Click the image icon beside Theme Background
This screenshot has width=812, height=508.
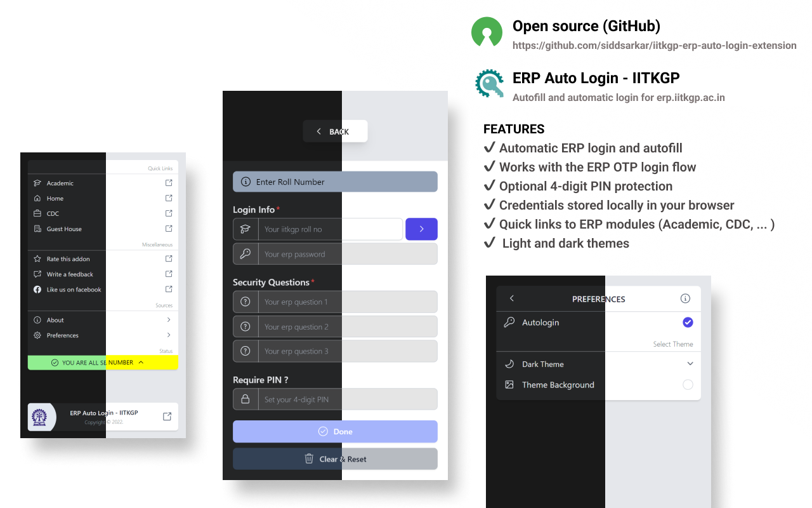pos(509,385)
